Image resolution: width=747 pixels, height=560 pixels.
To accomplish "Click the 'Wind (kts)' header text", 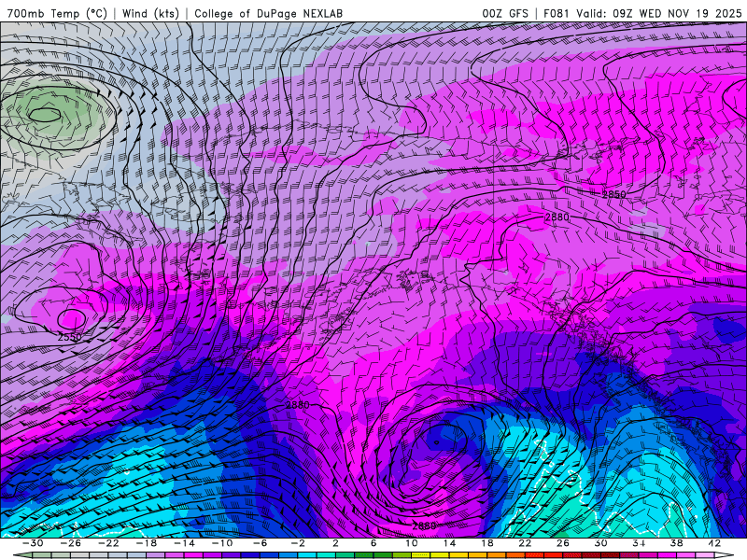I will tap(150, 13).
